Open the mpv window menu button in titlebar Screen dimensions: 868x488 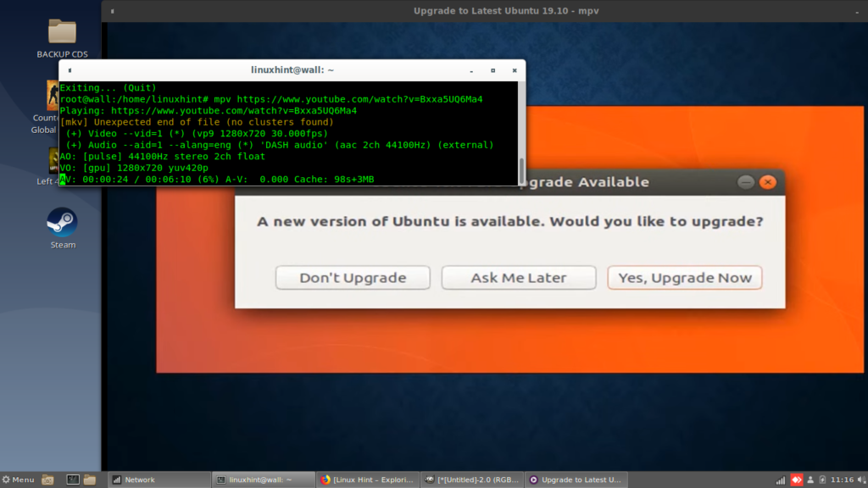tap(113, 11)
